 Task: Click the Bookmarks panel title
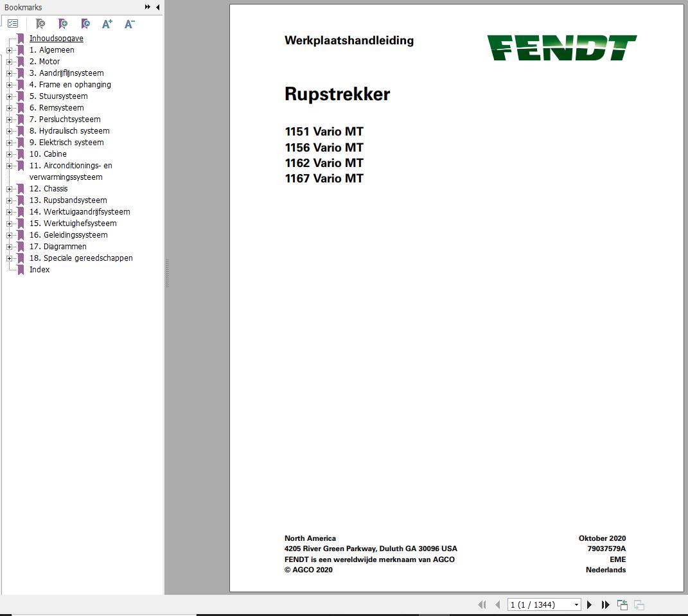(23, 7)
